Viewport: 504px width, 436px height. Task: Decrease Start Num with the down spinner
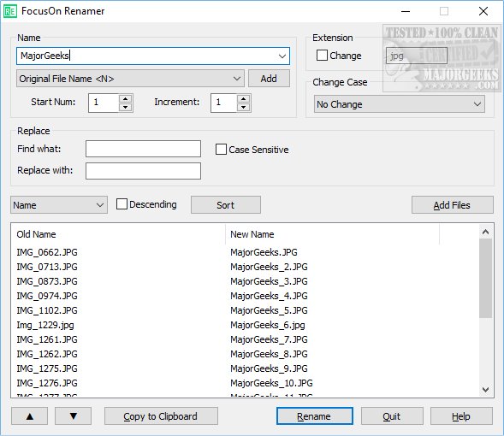pyautogui.click(x=125, y=107)
